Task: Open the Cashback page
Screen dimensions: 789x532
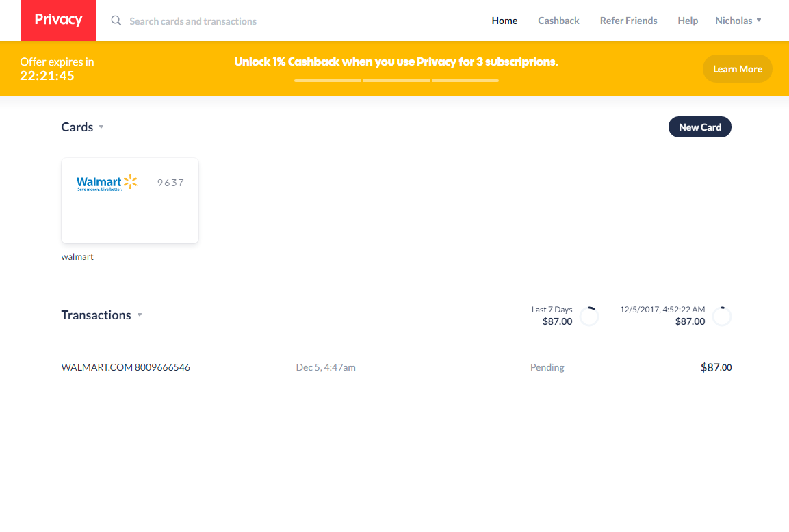Action: [558, 21]
